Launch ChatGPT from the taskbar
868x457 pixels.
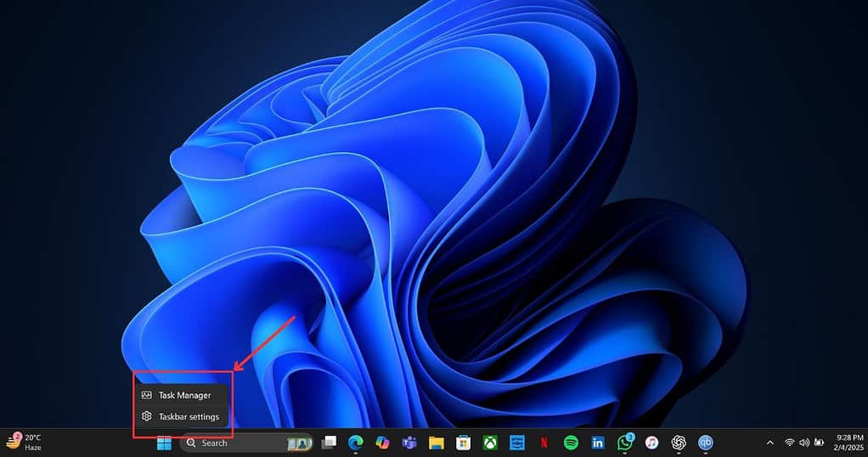pos(679,443)
